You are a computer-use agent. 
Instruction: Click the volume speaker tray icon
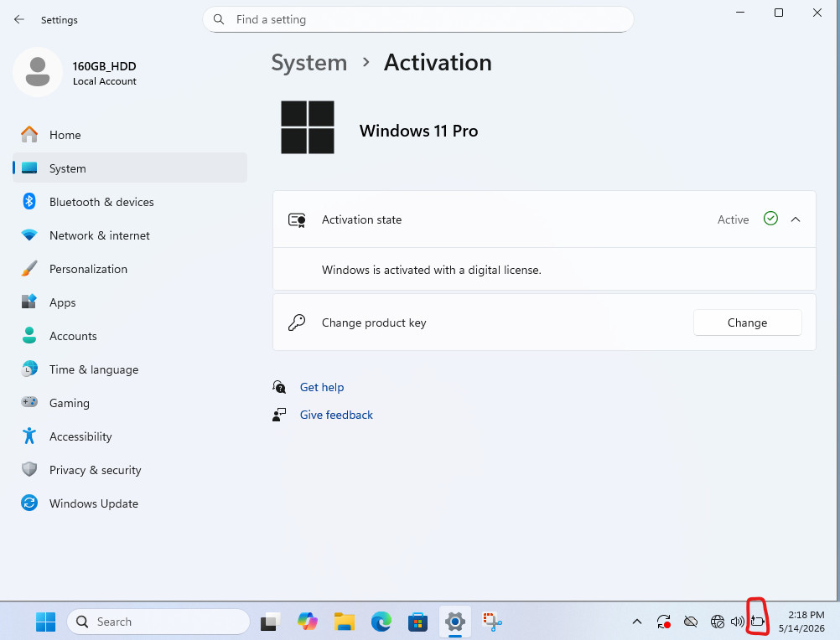click(738, 622)
